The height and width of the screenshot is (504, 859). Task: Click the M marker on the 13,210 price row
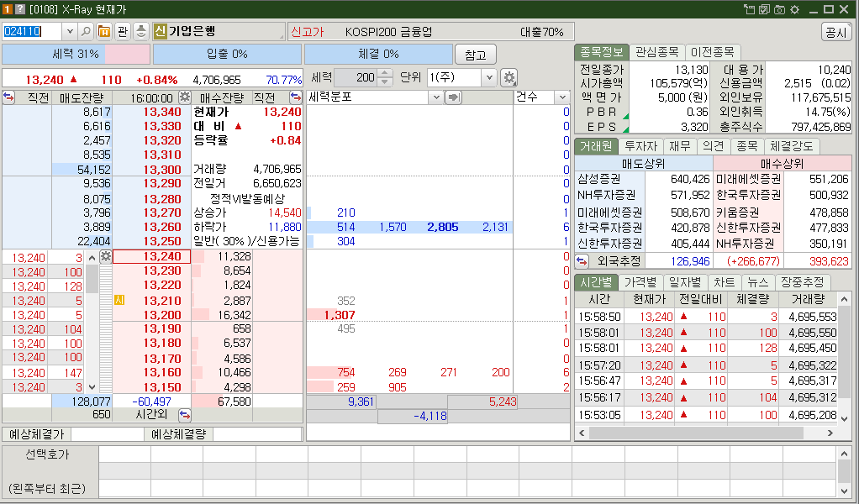119,298
